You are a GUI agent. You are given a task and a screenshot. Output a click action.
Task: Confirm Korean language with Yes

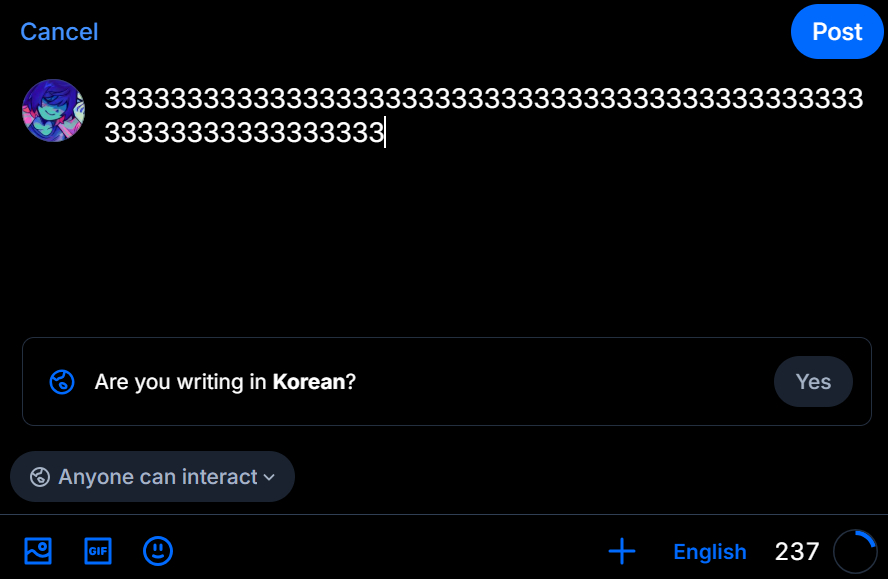coord(813,382)
